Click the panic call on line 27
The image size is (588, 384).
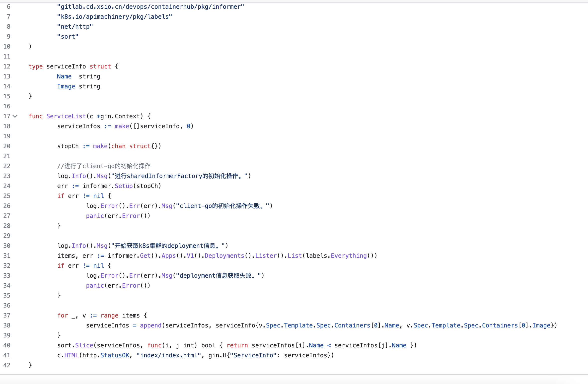pos(95,216)
